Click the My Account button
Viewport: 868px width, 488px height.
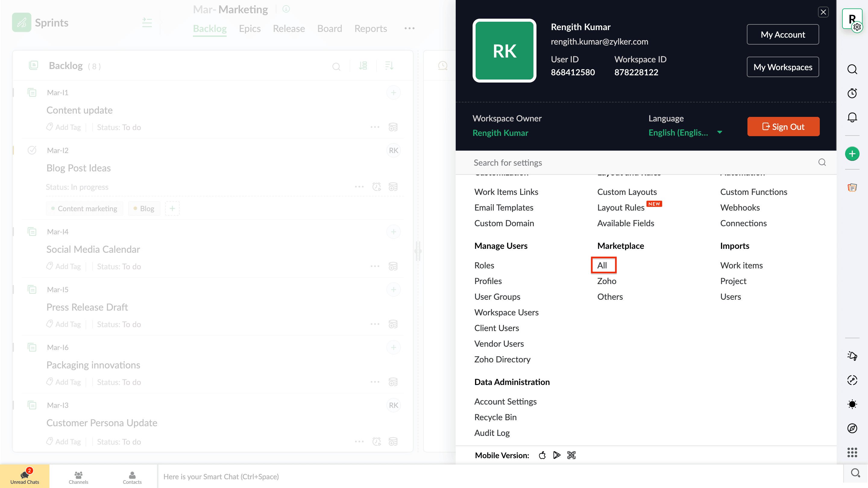[782, 34]
